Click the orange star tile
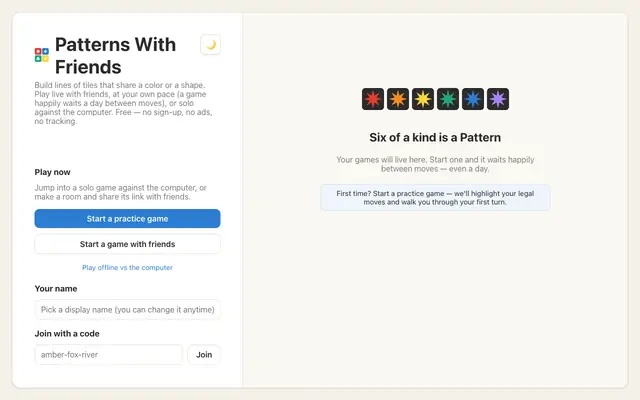 [398, 99]
